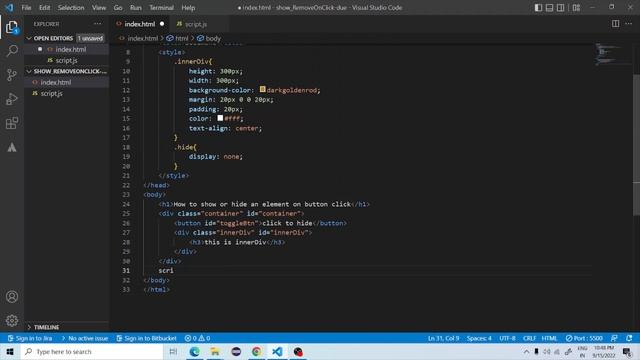The height and width of the screenshot is (360, 640).
Task: Change end of line sequence CRLF
Action: [529, 338]
